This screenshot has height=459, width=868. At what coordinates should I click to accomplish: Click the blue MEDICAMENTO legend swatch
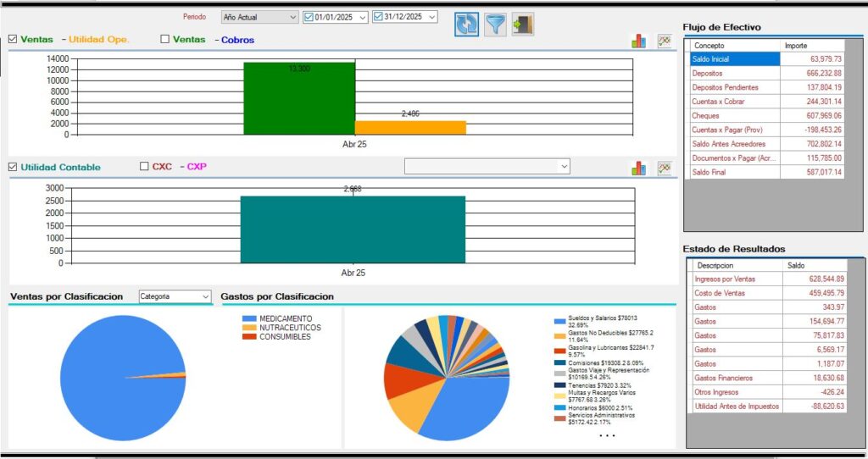[x=249, y=318]
